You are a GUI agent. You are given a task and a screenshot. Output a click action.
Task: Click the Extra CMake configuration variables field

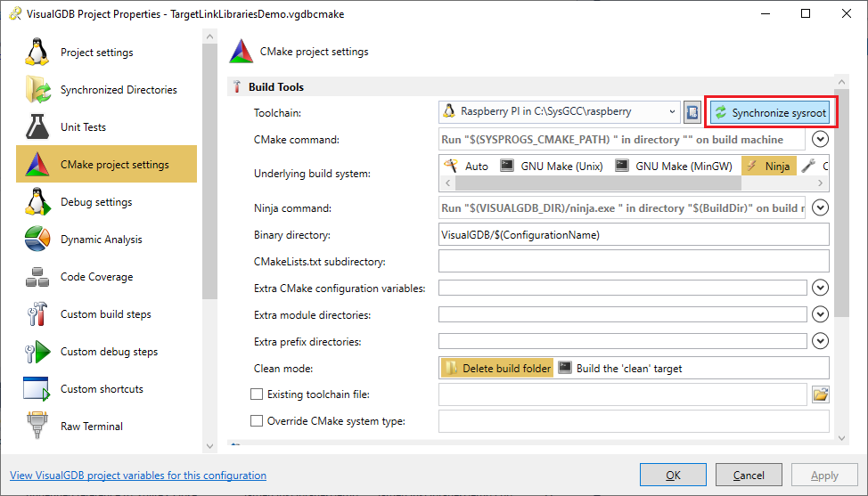tap(623, 289)
